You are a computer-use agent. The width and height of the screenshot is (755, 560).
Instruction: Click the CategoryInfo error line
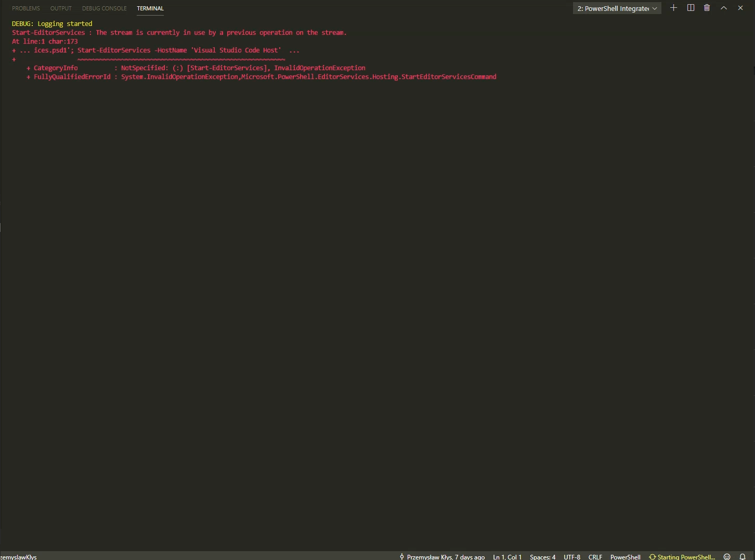196,68
